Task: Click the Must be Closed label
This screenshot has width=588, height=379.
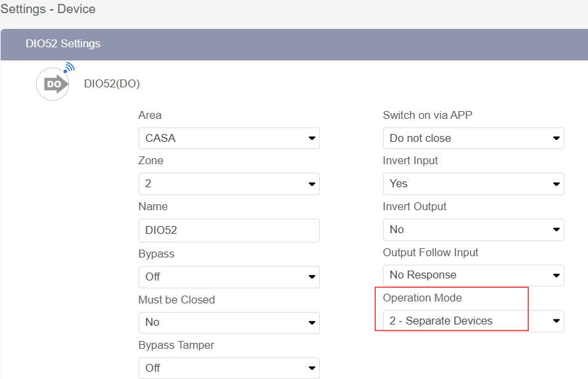Action: click(176, 300)
